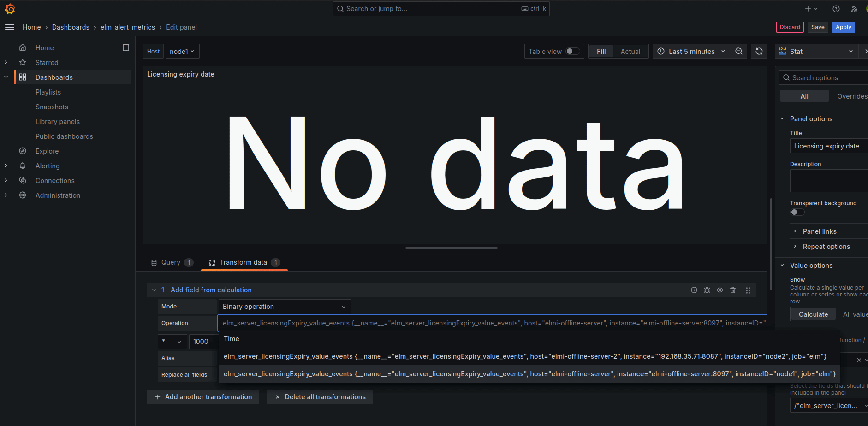Enable Transparent background toggle
The image size is (868, 426).
coord(797,212)
